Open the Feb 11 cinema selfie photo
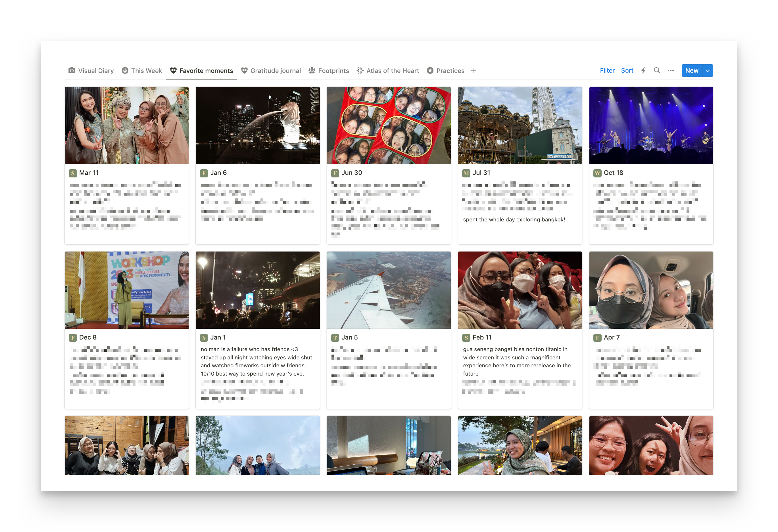Screen dimensions: 778x532 coord(520,290)
